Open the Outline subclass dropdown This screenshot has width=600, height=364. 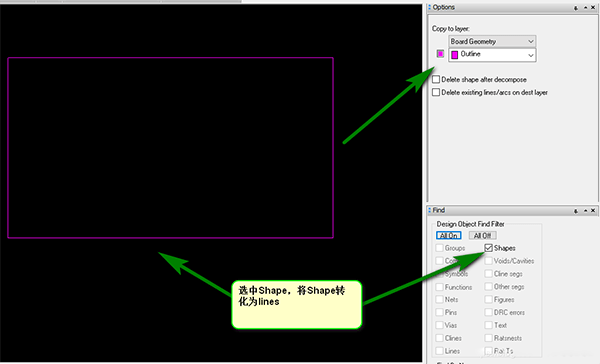[x=492, y=55]
